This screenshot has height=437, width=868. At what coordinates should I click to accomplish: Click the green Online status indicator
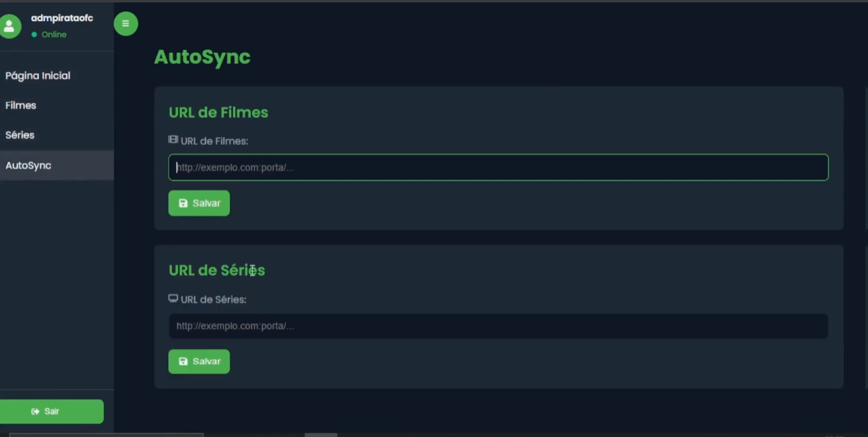(x=34, y=34)
